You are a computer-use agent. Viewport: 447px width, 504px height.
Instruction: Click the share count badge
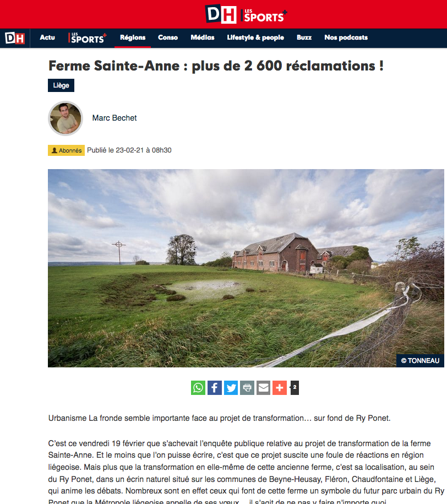pyautogui.click(x=295, y=388)
